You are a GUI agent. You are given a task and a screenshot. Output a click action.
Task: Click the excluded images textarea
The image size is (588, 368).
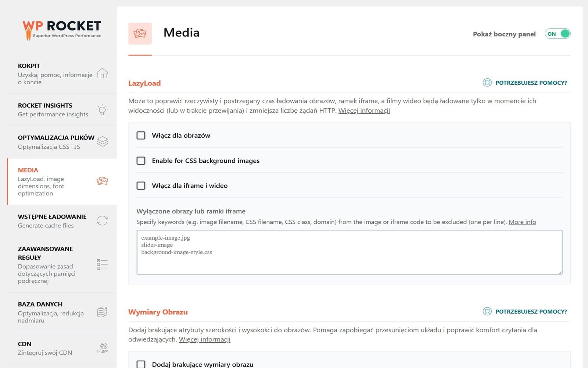[x=349, y=252]
